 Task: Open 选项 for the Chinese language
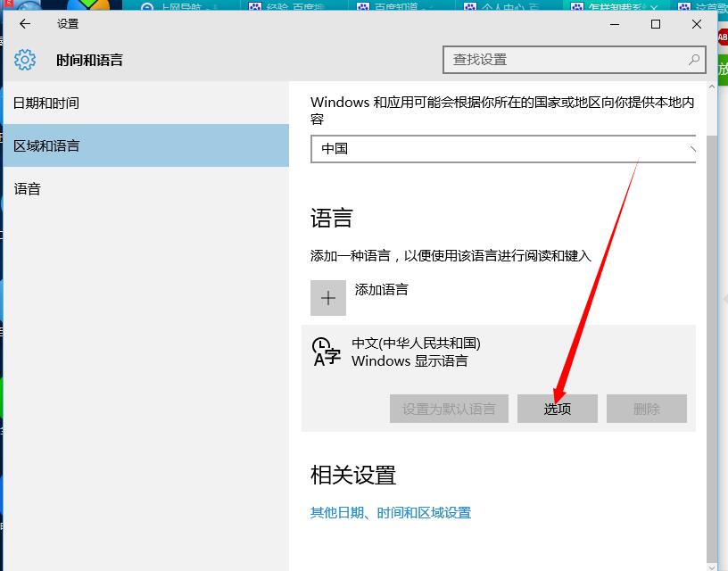coord(557,409)
